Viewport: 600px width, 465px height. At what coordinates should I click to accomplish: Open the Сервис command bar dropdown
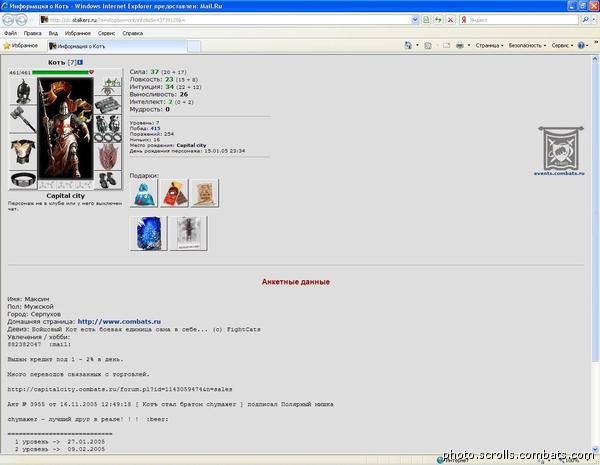point(562,46)
